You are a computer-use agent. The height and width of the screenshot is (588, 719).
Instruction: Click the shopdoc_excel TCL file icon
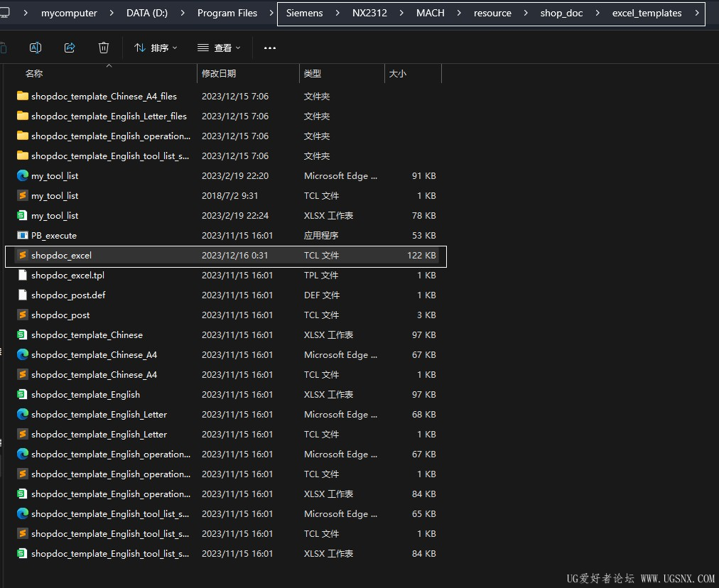(23, 255)
